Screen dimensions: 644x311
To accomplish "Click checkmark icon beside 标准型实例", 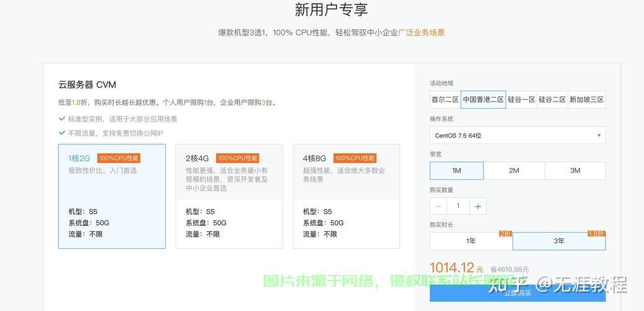I will click(x=62, y=118).
